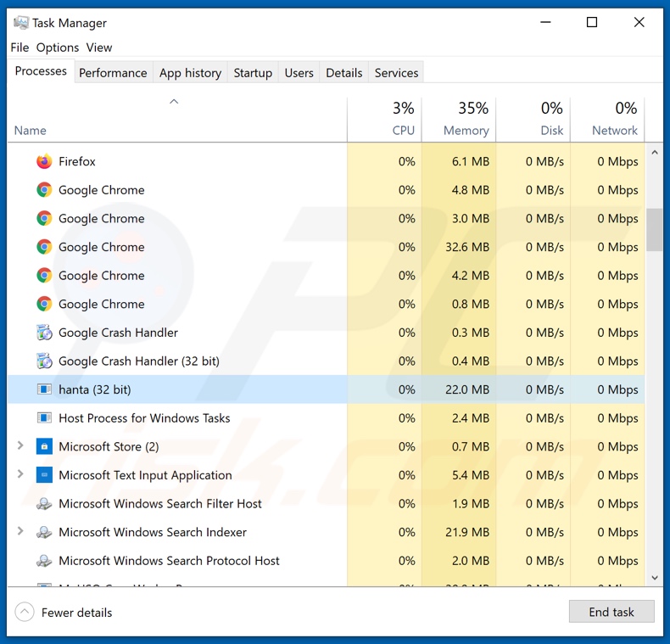Image resolution: width=670 pixels, height=644 pixels.
Task: Sort processes by Name column
Action: (177, 120)
